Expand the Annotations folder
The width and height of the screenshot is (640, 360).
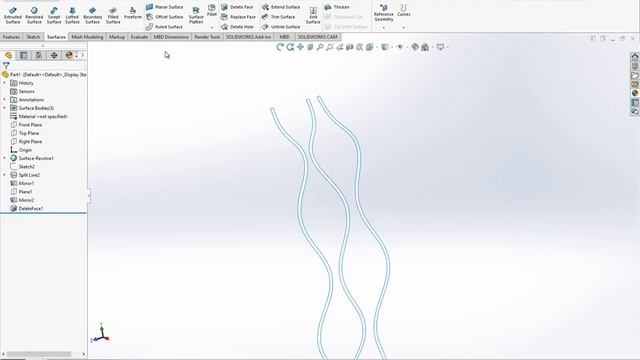pos(5,100)
